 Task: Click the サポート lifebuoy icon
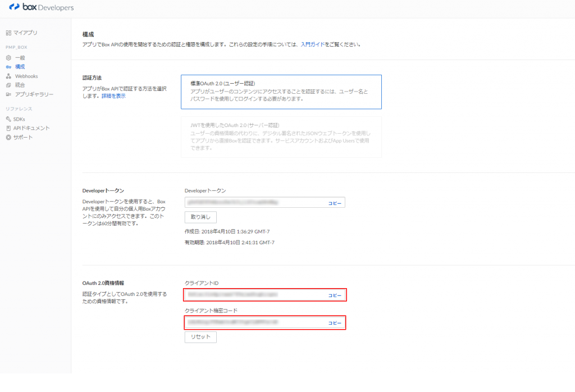click(x=8, y=137)
